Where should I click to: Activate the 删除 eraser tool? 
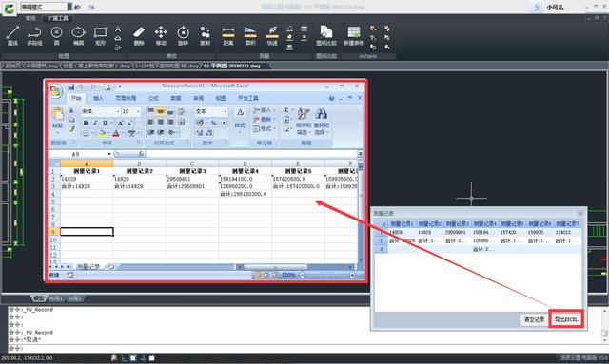[x=139, y=35]
